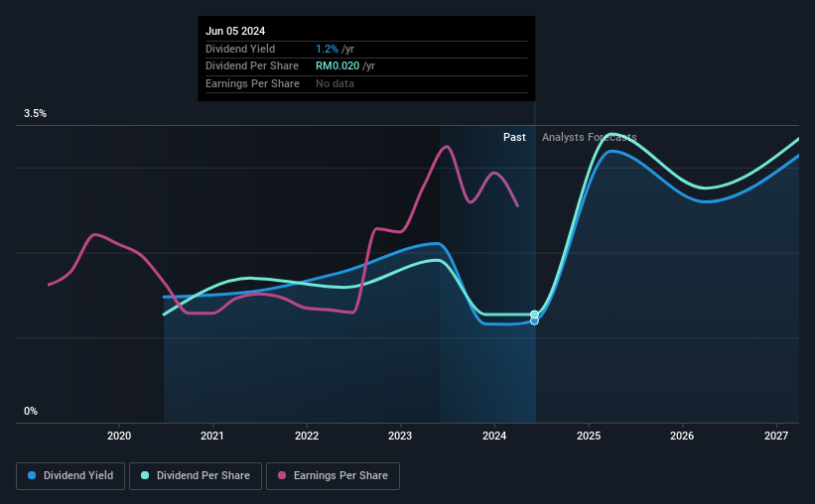Click the 2024 x-axis label

(x=494, y=436)
